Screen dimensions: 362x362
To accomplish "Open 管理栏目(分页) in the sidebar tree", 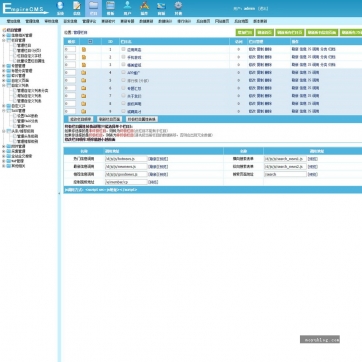I will click(29, 51).
